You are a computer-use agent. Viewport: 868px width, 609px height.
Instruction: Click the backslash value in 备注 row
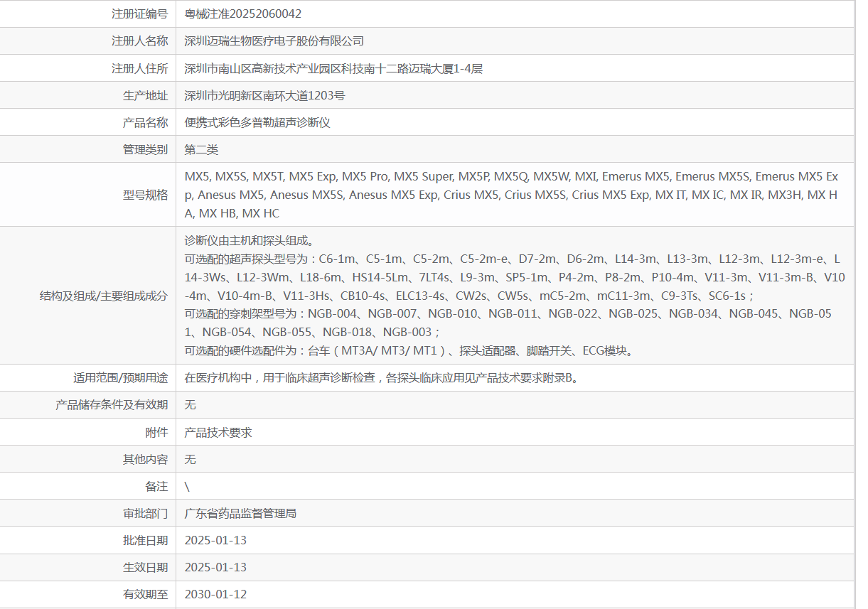(187, 486)
